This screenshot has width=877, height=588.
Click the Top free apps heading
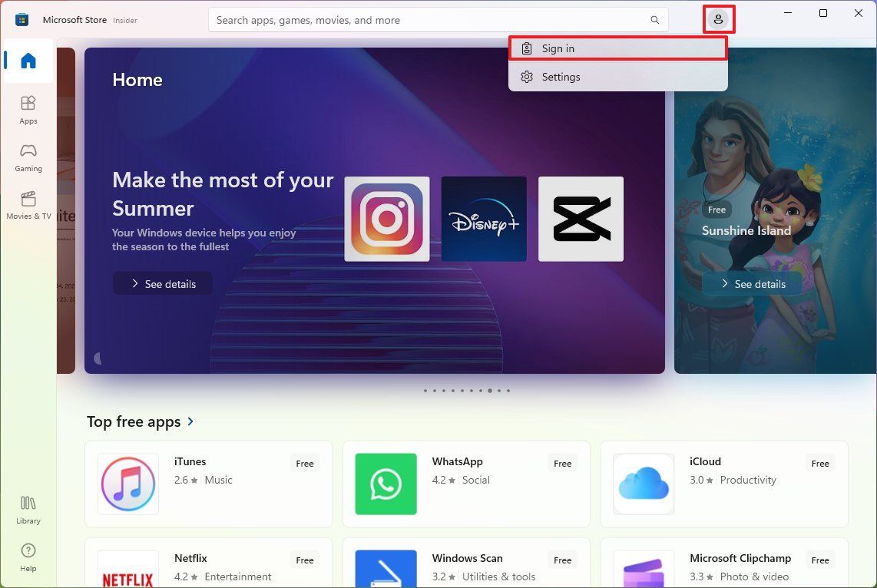tap(134, 421)
